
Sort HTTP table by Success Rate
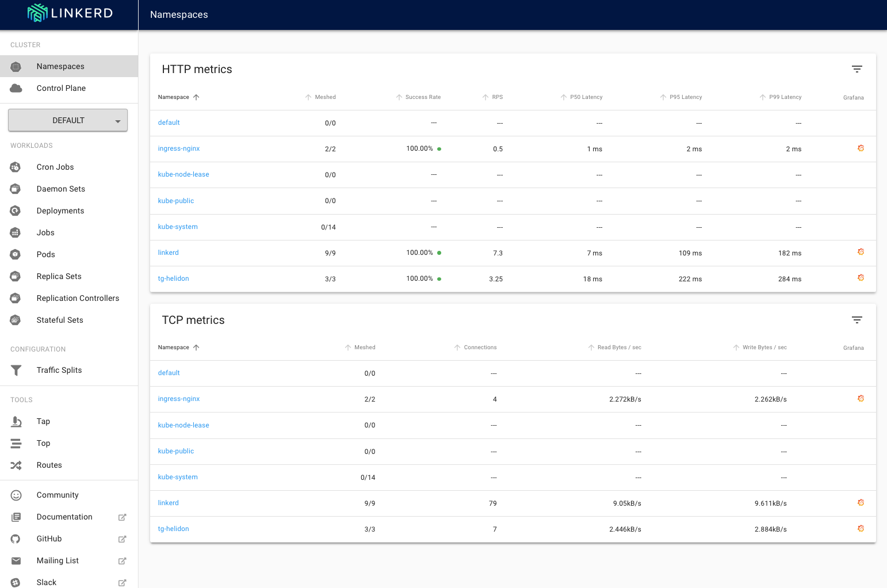point(418,97)
